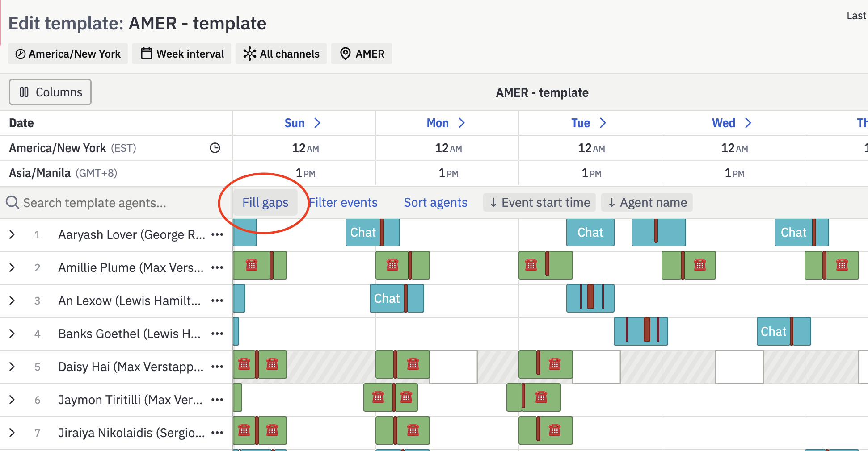Expand row 7 Jiraiya Nikolaidis

tap(12, 433)
